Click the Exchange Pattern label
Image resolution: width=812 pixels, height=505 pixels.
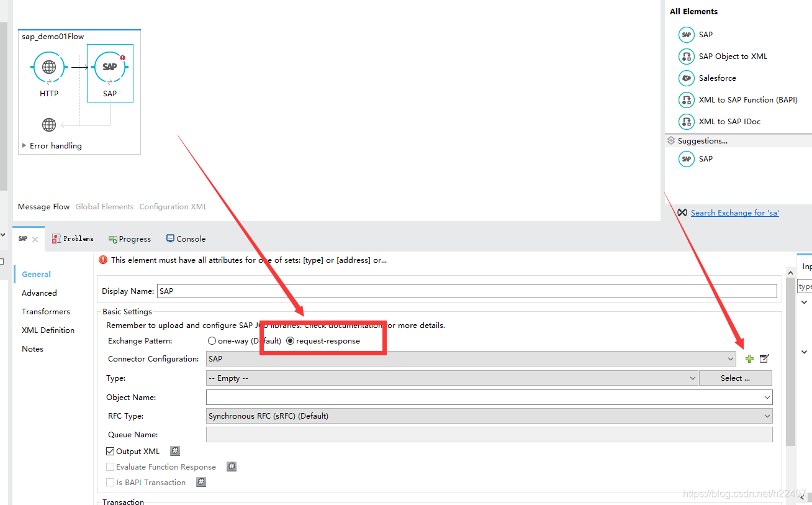click(140, 341)
